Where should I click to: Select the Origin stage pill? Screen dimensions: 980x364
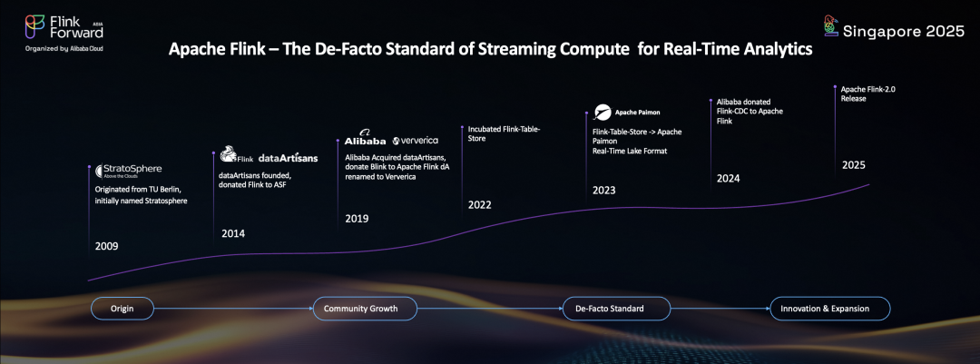123,309
